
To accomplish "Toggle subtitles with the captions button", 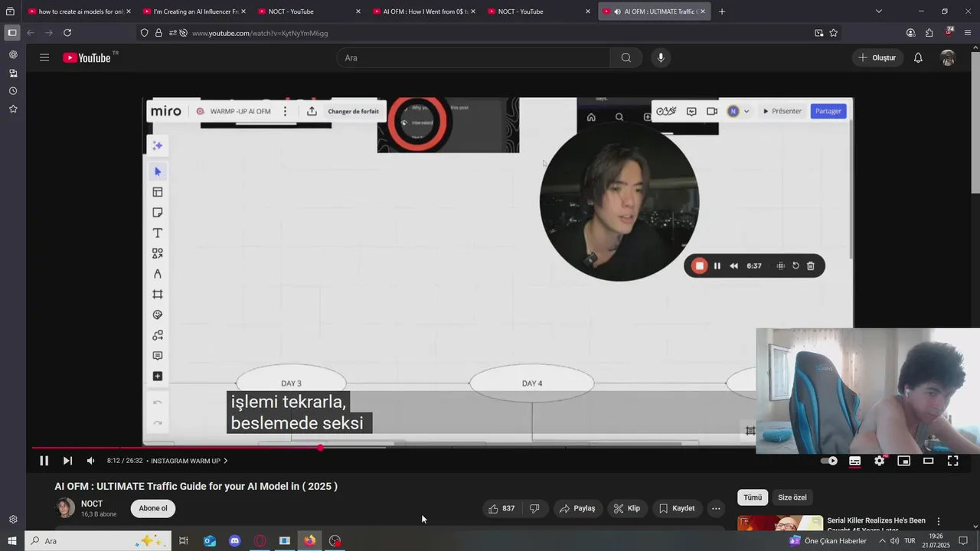I will pos(855,461).
